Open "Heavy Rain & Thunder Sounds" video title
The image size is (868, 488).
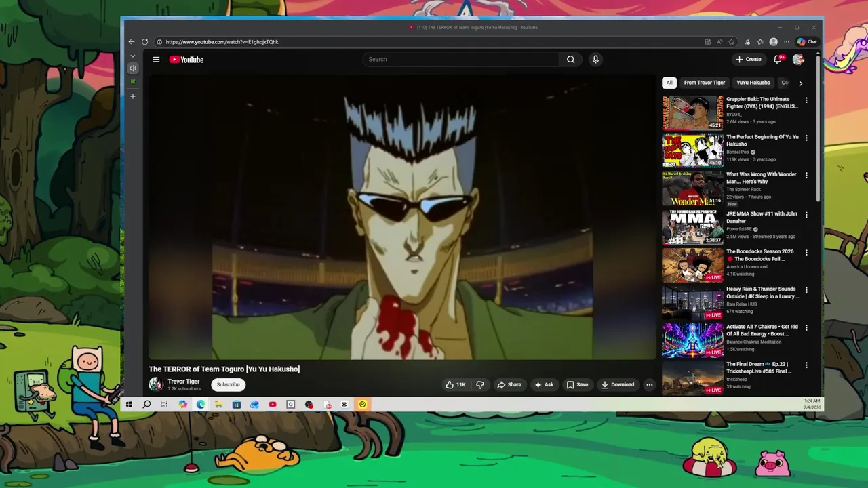coord(762,292)
